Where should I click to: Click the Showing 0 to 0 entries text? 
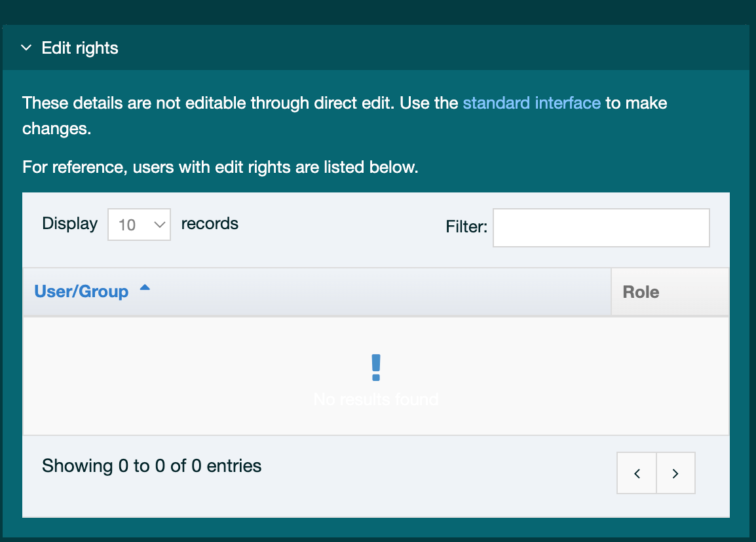pyautogui.click(x=151, y=466)
